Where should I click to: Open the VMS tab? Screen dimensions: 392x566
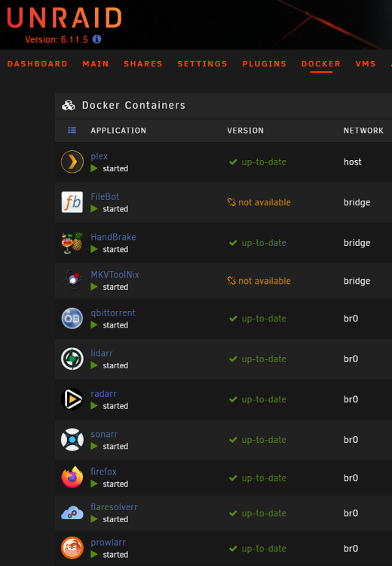click(366, 64)
